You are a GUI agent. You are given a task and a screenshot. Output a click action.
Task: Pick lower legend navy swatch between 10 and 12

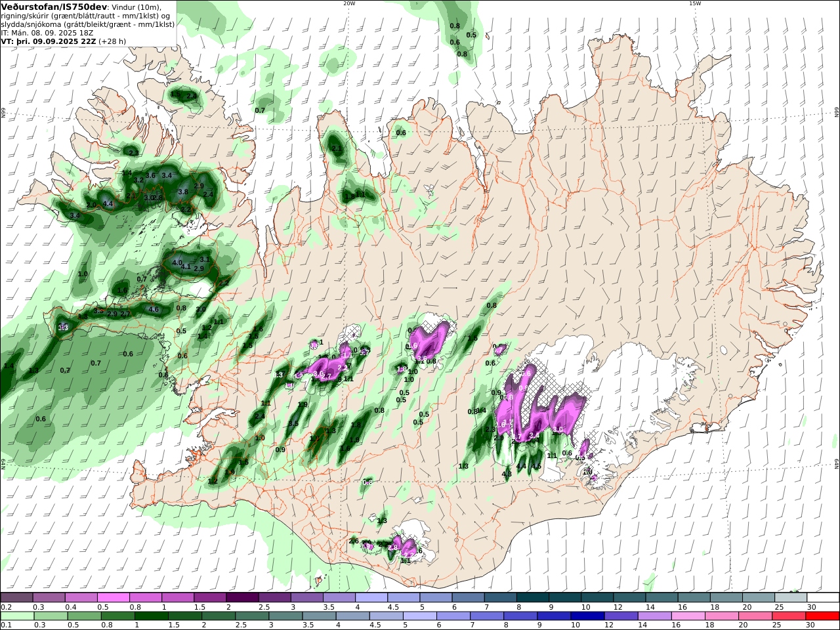tap(587, 616)
